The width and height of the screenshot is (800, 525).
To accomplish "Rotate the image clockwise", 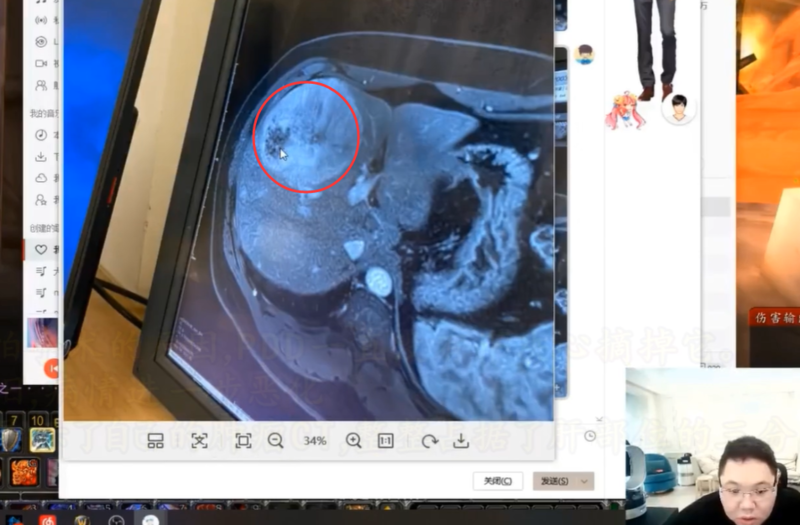I will click(429, 441).
